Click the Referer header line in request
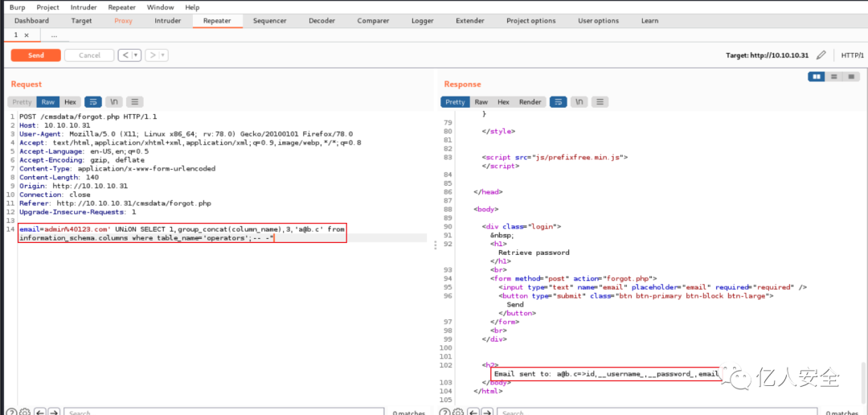The width and height of the screenshot is (868, 415). click(x=115, y=203)
